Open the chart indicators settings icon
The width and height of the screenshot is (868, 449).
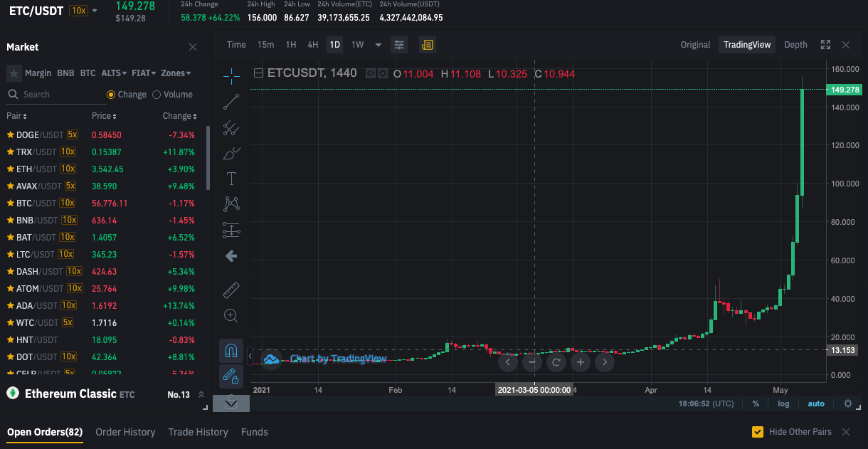click(399, 45)
